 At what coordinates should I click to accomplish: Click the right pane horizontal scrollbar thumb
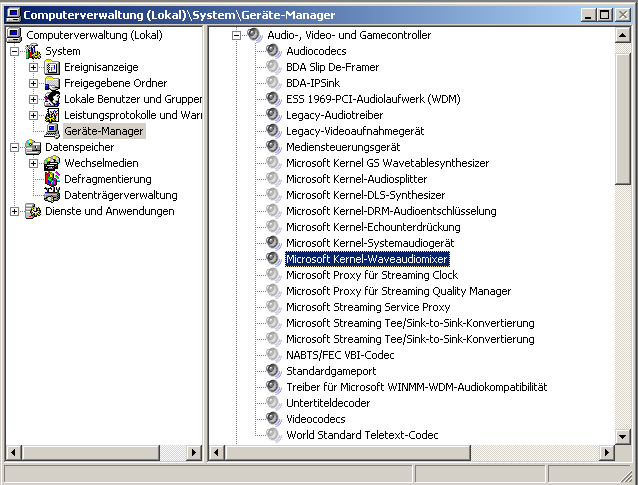[348, 452]
